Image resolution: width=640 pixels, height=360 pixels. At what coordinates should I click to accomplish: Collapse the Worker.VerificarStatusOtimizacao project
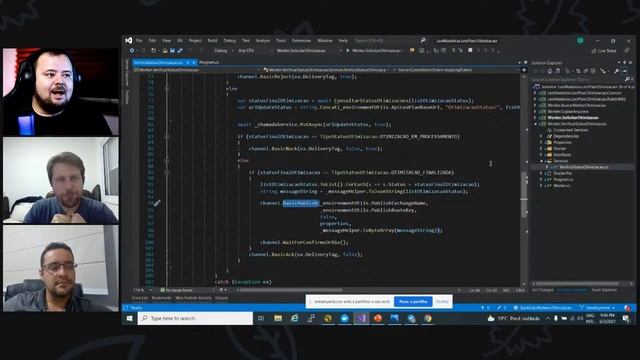535,124
